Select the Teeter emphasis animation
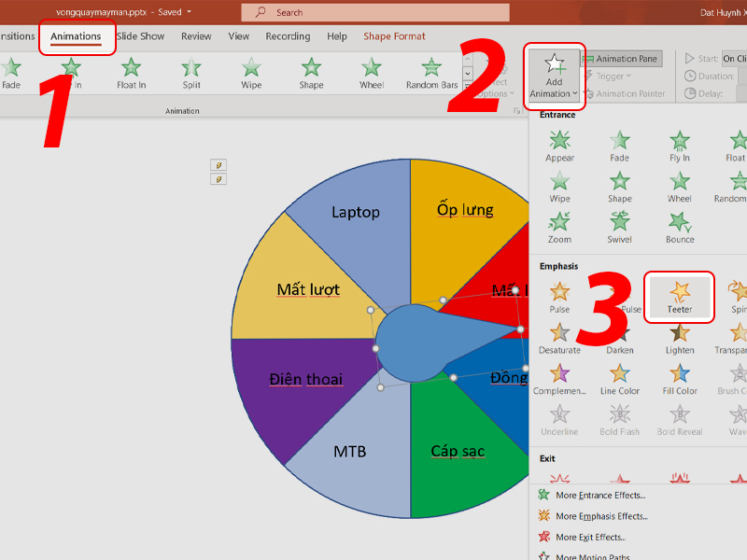The image size is (747, 560). tap(679, 298)
